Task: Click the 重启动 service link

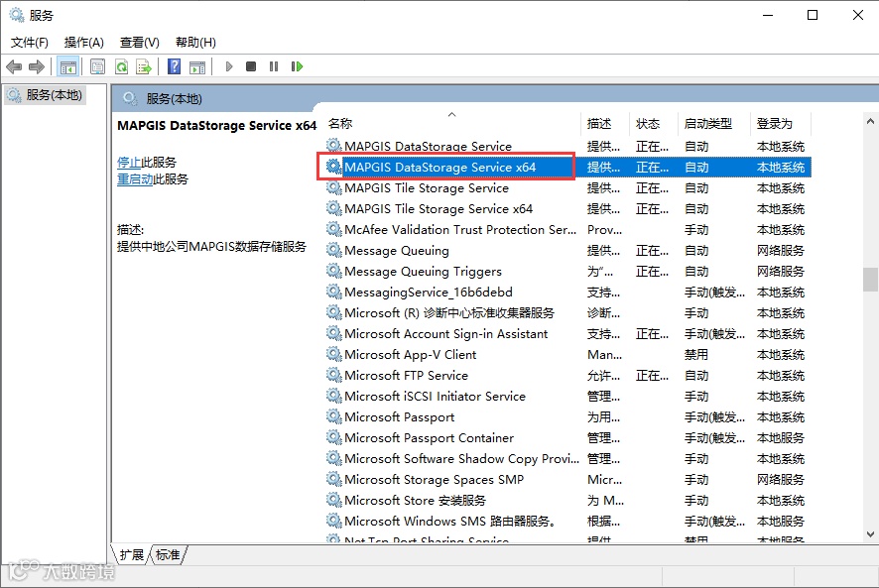Action: (x=135, y=179)
